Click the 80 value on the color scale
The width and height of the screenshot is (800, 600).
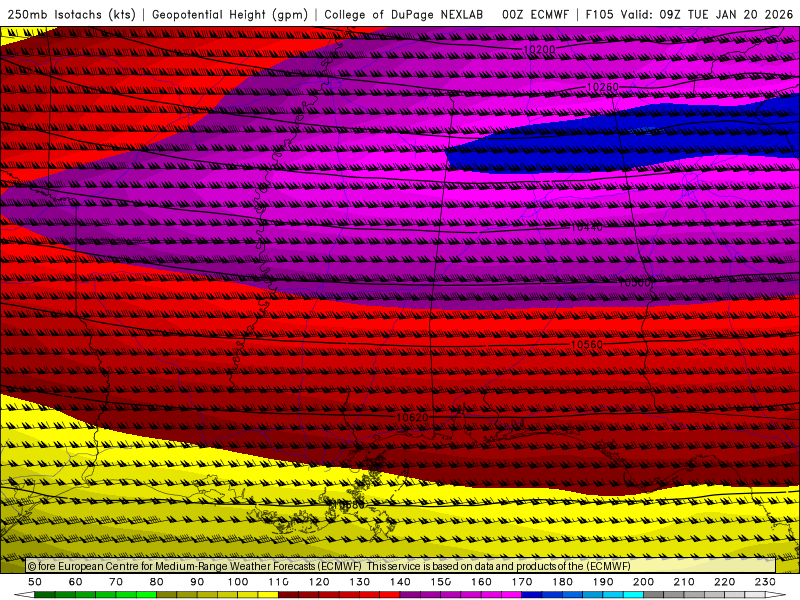point(157,582)
